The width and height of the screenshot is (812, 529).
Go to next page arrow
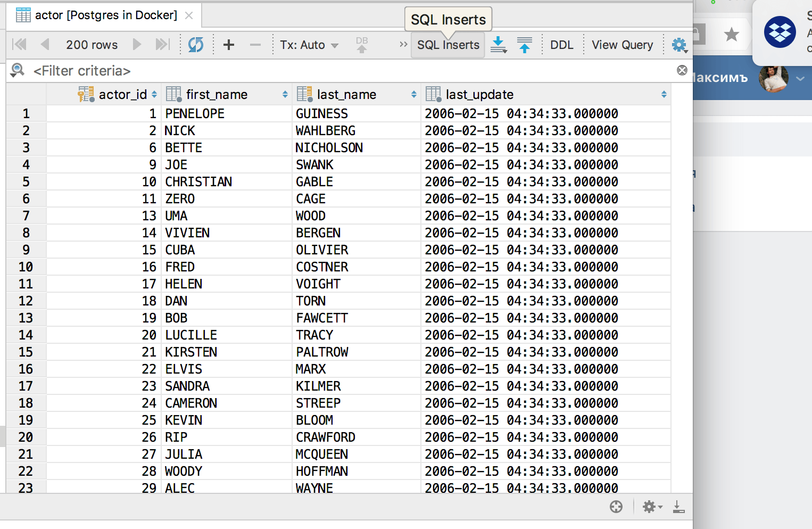[137, 45]
